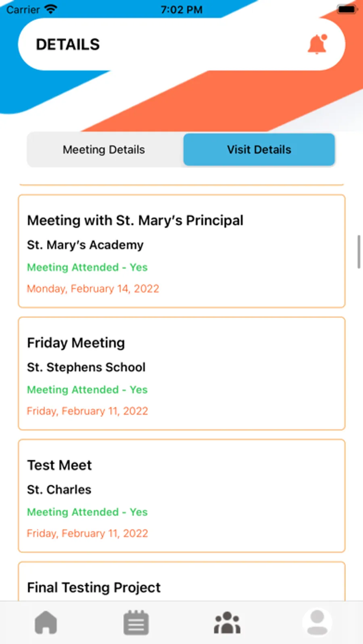Tap the Monday, February 14, 2022 date
Screen dimensions: 363x644
[93, 289]
